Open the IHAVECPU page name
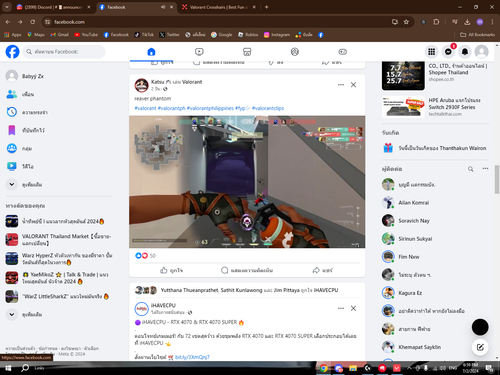Screen dimensions: 500x375 pos(163,305)
